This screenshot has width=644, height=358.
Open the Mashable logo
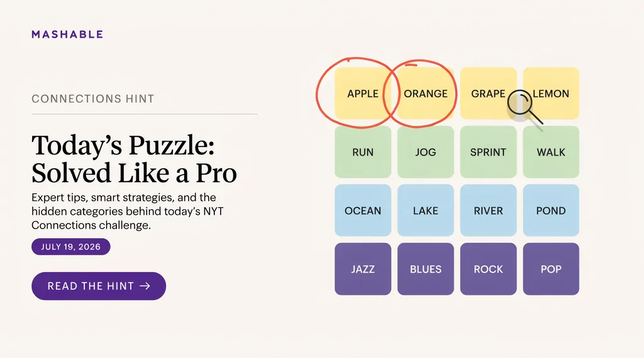click(67, 35)
